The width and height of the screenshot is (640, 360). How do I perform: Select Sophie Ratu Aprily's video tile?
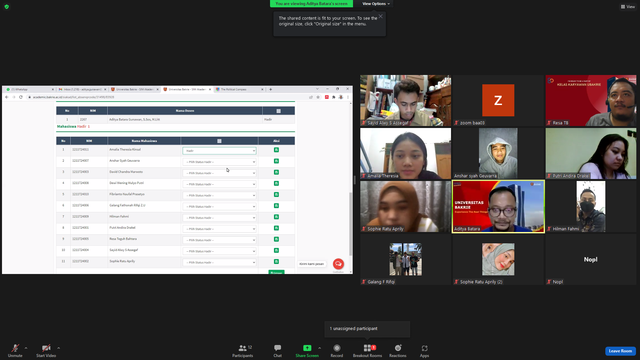tap(406, 207)
